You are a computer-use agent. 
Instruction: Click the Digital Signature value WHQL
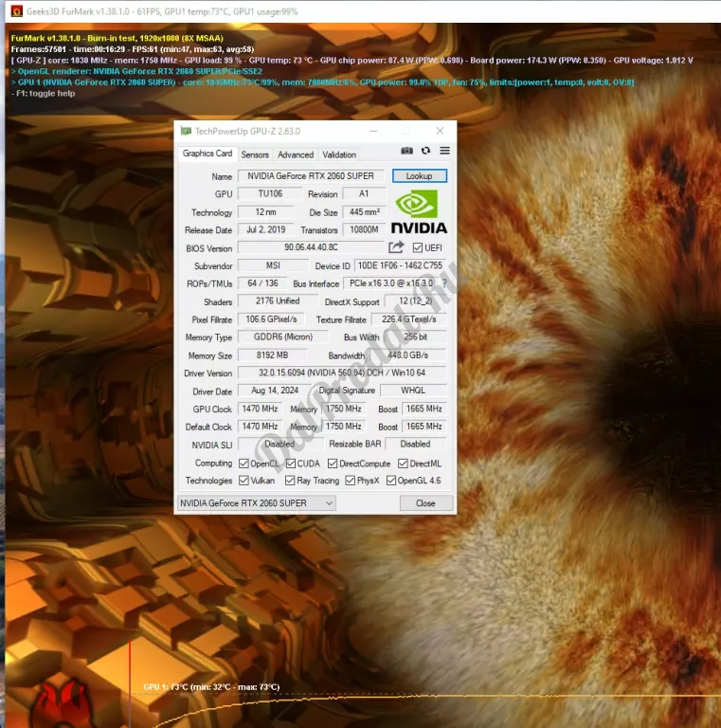(413, 391)
